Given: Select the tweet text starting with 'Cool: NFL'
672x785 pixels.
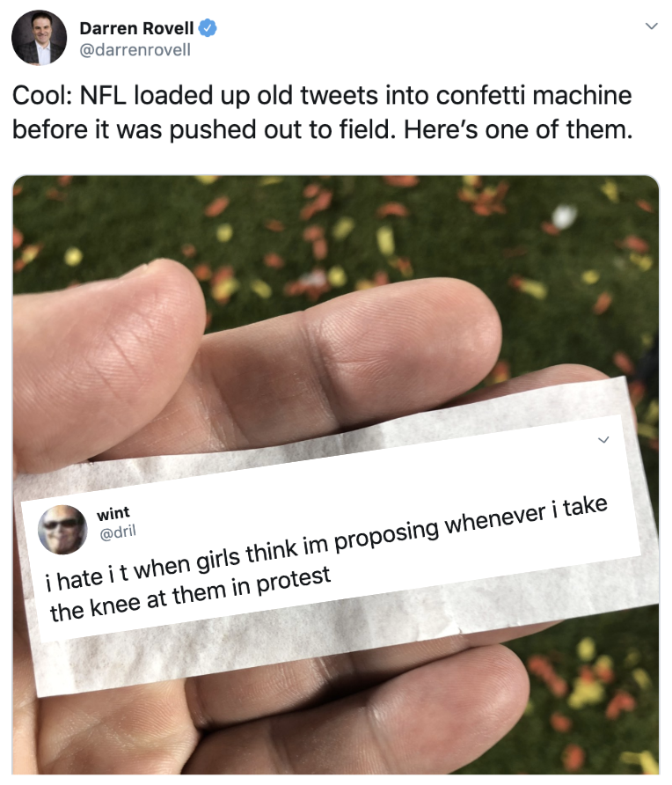Looking at the screenshot, I should [x=322, y=112].
